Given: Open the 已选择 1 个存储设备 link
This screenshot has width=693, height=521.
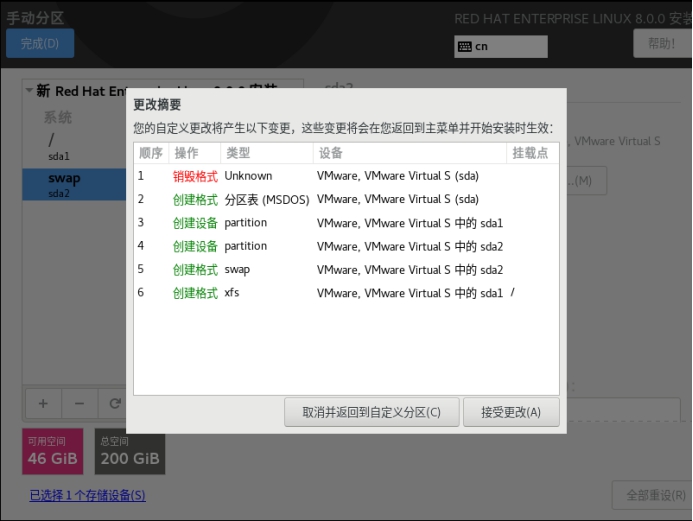Looking at the screenshot, I should coord(88,495).
